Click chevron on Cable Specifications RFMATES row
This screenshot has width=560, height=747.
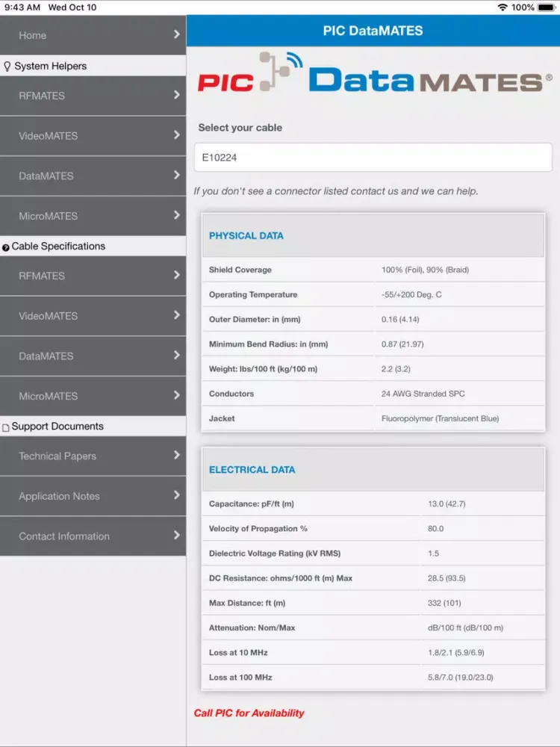[177, 275]
